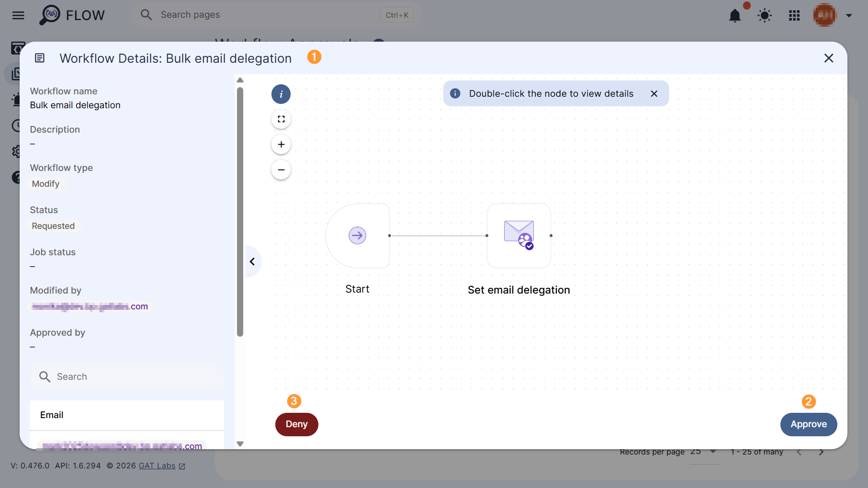Open the user avatar profile

[824, 15]
